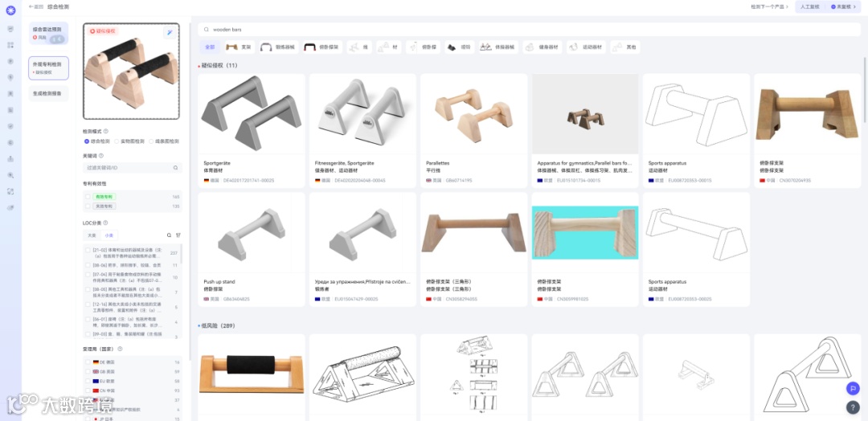Screen dimensions: 868x421
Task: Open the sidebar scan frame icon
Action: (x=10, y=191)
